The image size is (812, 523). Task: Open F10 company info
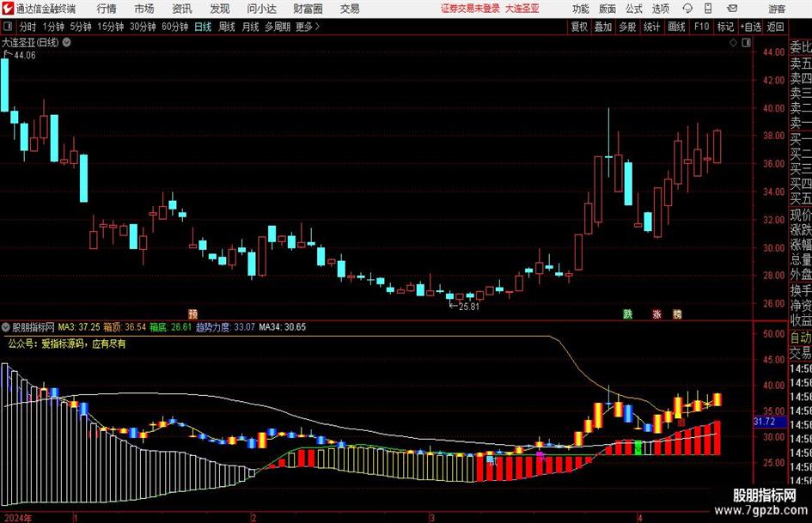point(701,27)
